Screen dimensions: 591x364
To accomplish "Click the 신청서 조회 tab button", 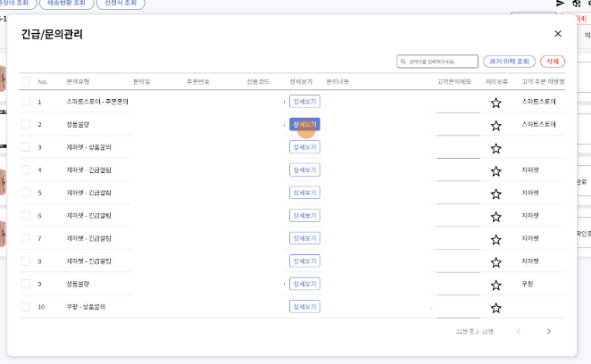I will [146, 4].
